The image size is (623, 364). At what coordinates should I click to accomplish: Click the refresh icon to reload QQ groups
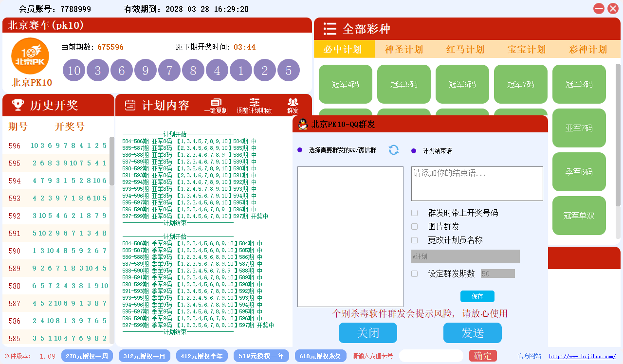pos(394,150)
